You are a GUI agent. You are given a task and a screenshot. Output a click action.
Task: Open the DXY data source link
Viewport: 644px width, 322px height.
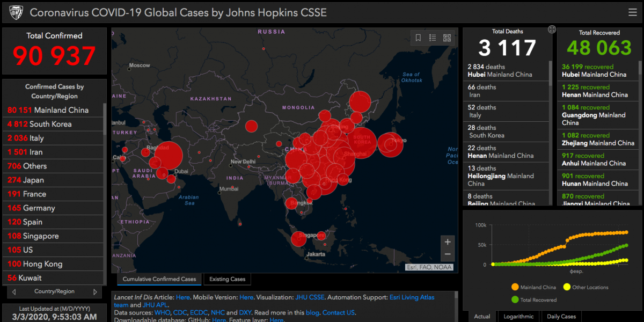[245, 312]
